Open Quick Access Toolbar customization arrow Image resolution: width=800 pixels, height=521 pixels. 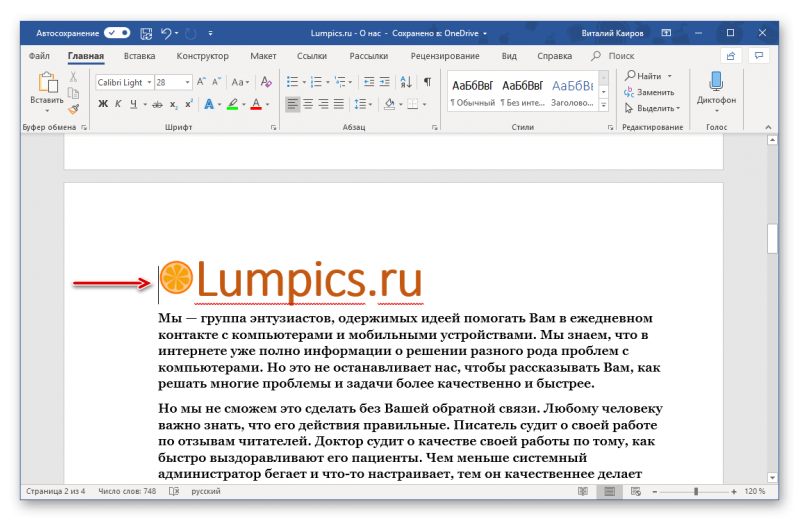(210, 34)
